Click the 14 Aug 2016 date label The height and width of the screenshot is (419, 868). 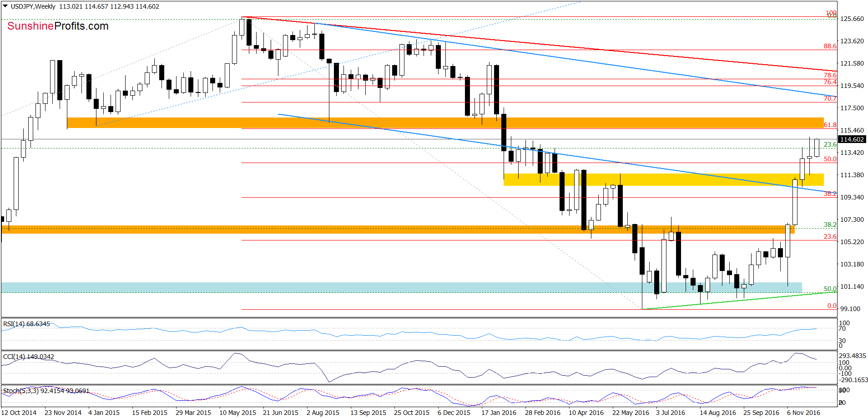pyautogui.click(x=717, y=413)
